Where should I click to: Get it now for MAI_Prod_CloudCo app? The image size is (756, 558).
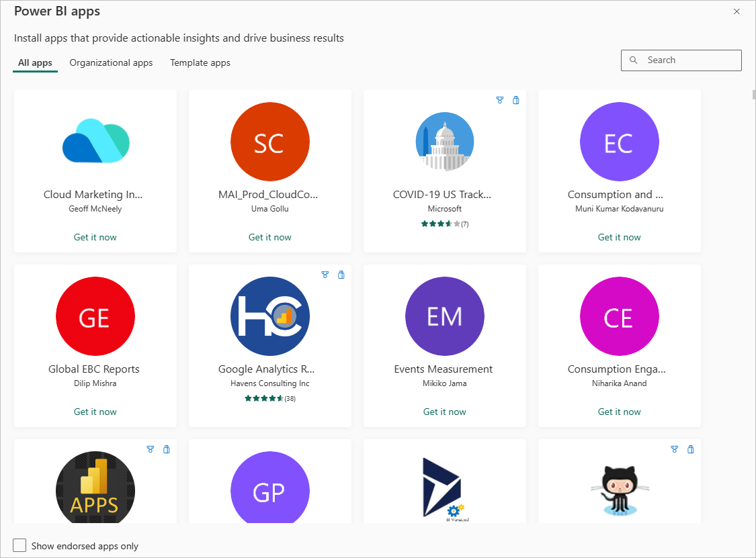coord(270,237)
